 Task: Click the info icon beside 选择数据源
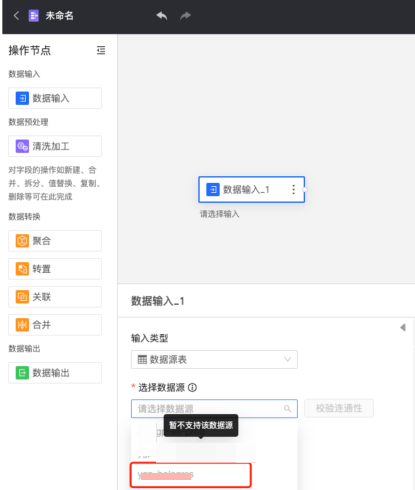point(192,387)
